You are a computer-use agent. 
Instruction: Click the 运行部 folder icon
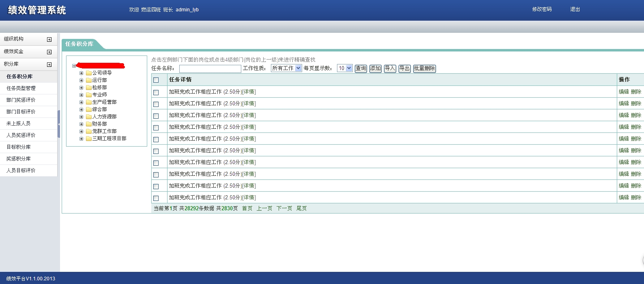click(88, 80)
